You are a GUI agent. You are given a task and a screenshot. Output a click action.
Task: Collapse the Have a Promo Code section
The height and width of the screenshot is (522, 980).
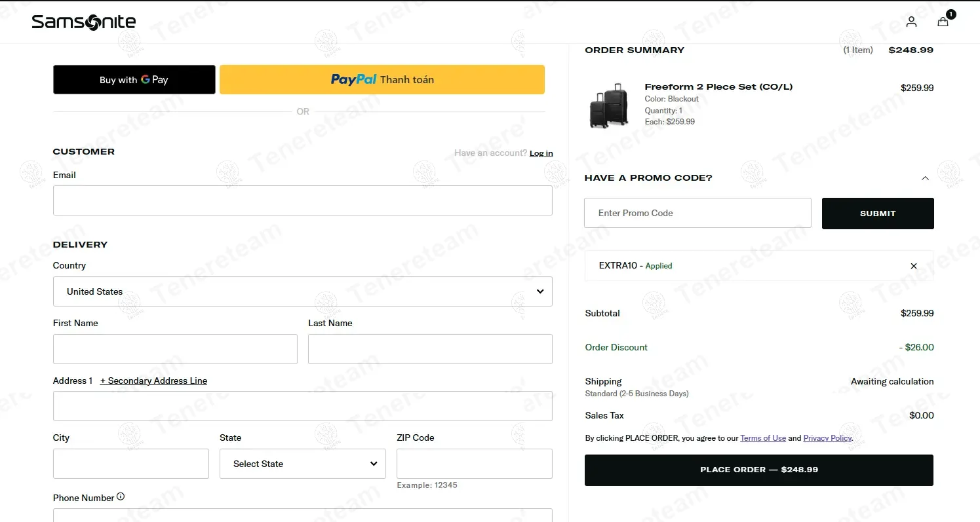point(925,177)
